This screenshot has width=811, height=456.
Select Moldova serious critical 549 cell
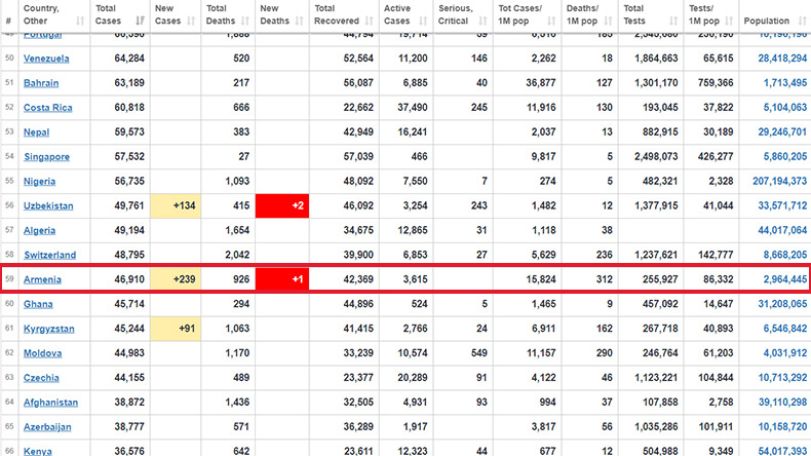click(x=463, y=353)
